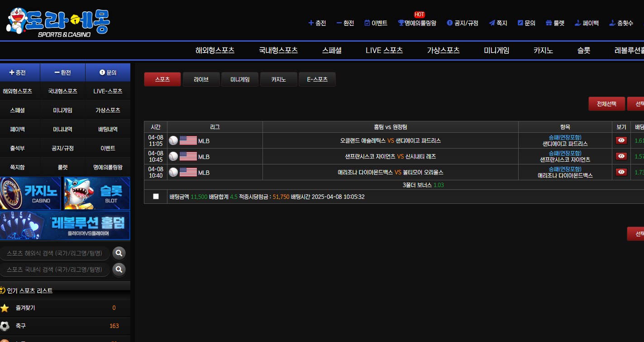Show details for 오클랜드 애슬레틱스 game eye icon

(621, 140)
